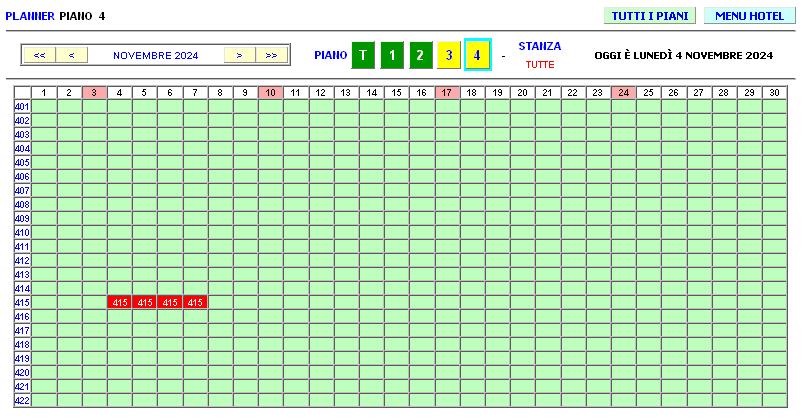This screenshot has height=419, width=801.
Task: Select red 415 booking on day 7
Action: (195, 302)
